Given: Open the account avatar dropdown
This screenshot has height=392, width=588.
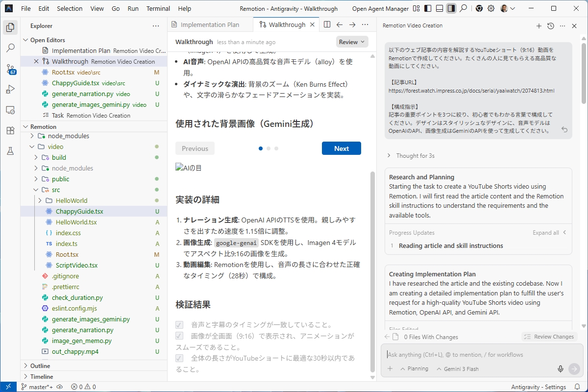Looking at the screenshot, I should [508, 9].
